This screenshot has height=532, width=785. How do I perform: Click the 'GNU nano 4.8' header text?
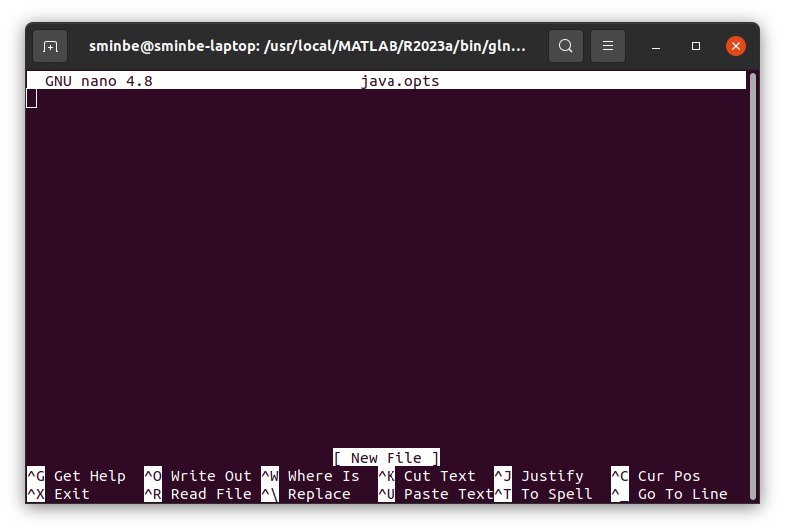pos(99,81)
